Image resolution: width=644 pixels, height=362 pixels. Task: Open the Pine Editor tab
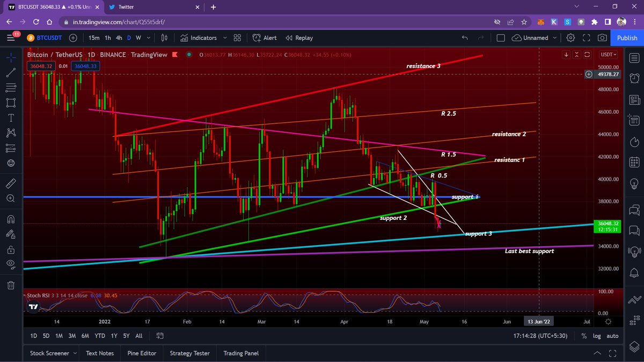point(142,353)
